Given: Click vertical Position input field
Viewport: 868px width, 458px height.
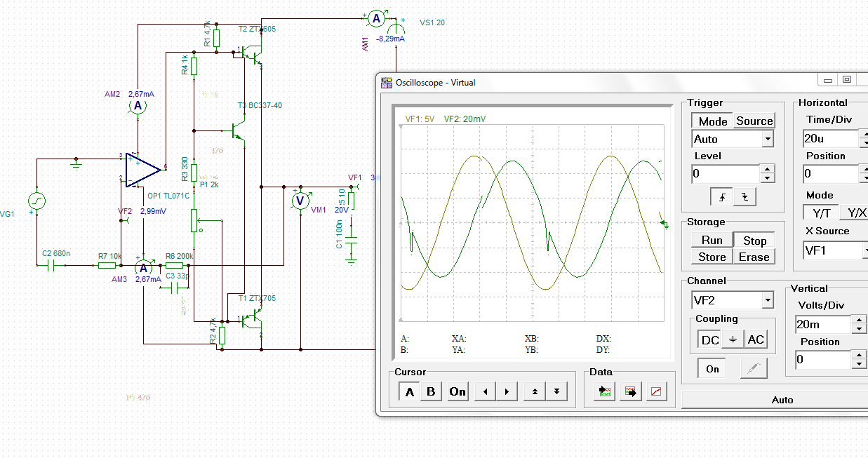Looking at the screenshot, I should [822, 361].
